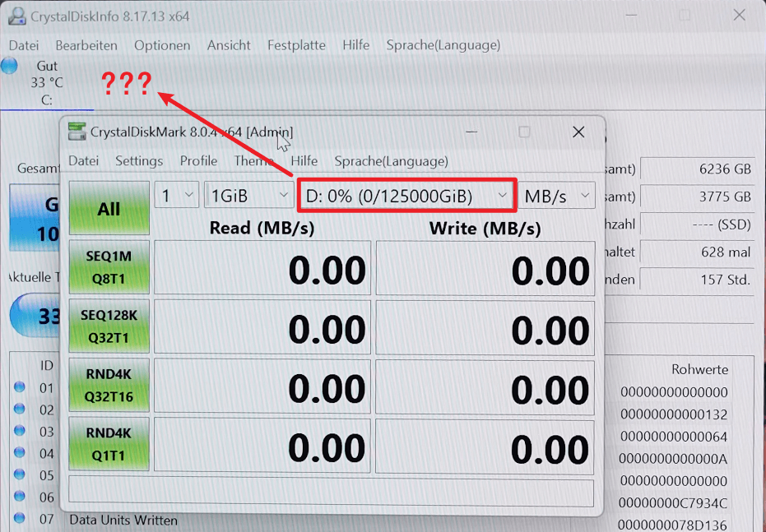Open Settings menu in CrystalDiskMark
766x532 pixels.
pos(139,161)
